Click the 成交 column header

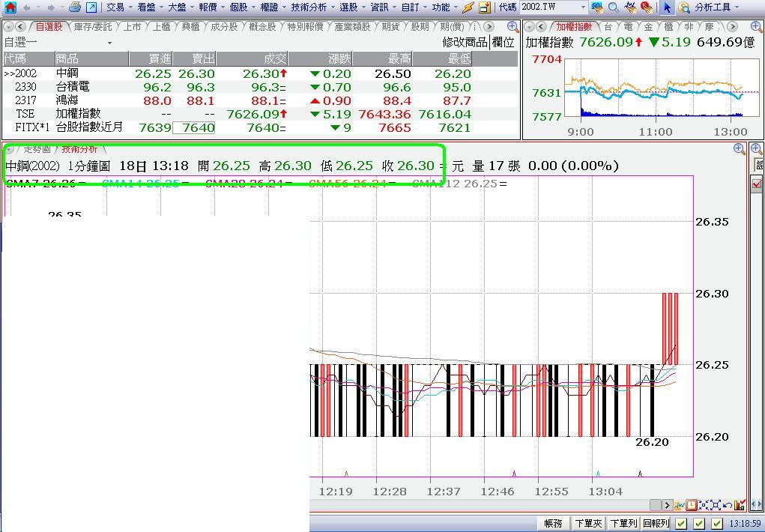(x=252, y=59)
